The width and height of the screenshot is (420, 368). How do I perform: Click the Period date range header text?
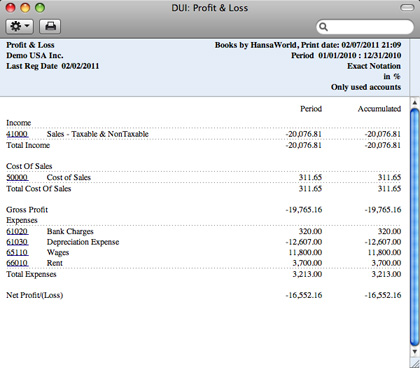coord(346,55)
